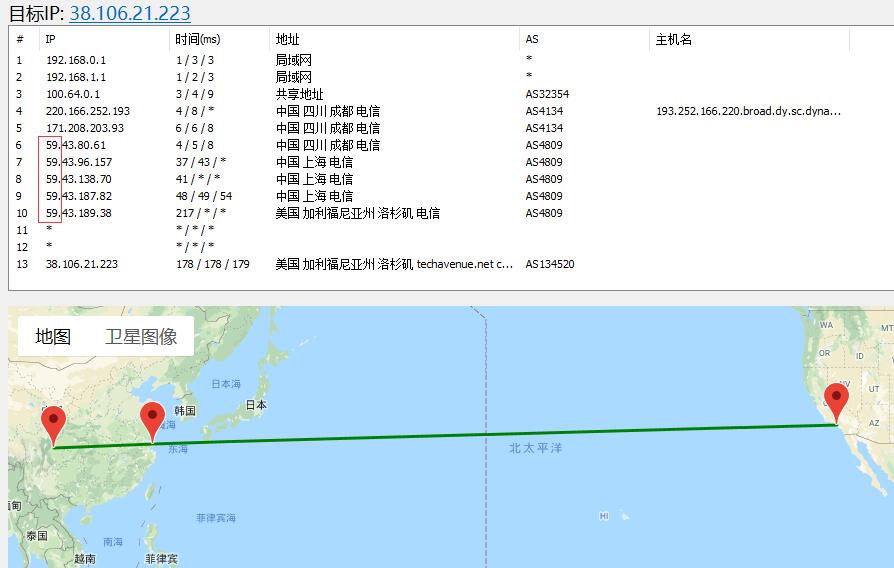Click the 日本 label on the map
894x568 pixels.
pos(256,405)
